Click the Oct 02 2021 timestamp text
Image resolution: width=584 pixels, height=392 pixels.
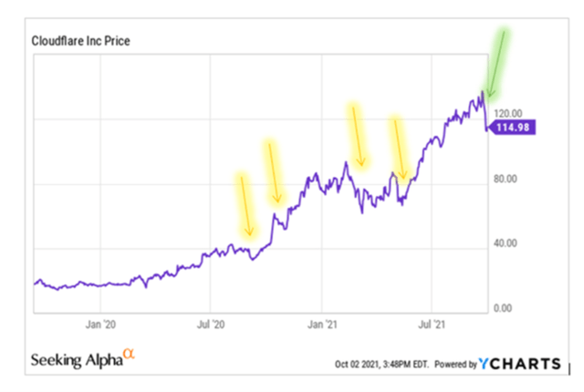point(381,364)
